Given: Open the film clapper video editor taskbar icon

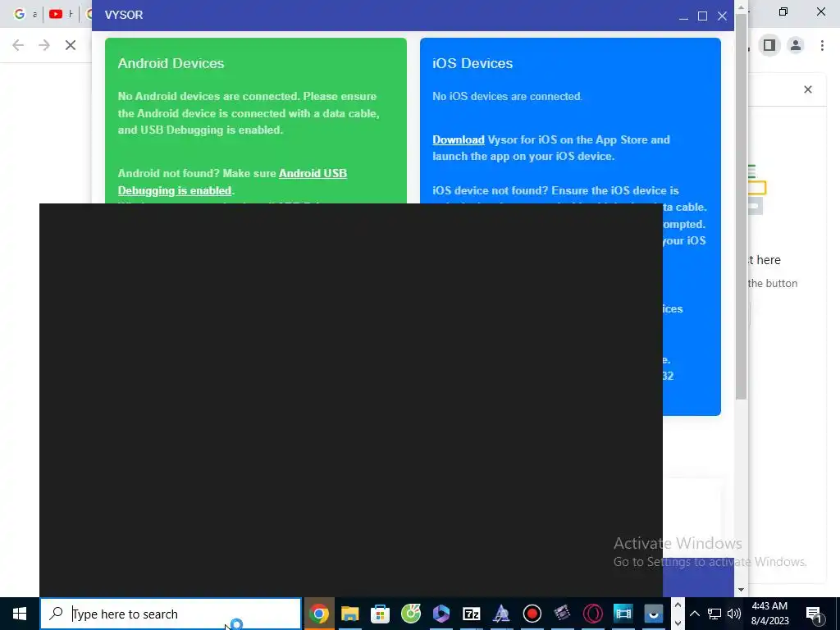Looking at the screenshot, I should 562,614.
